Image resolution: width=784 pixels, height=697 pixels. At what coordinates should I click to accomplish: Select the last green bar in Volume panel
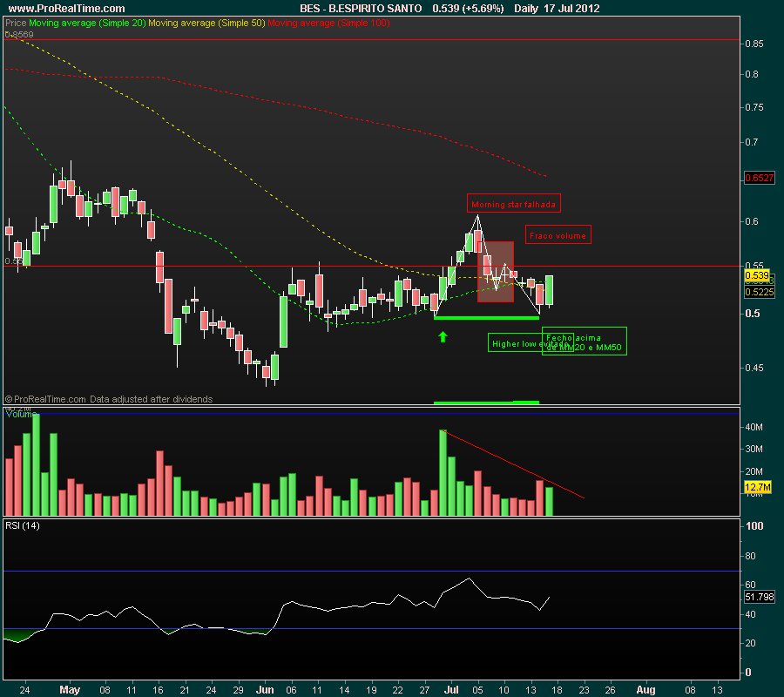549,501
